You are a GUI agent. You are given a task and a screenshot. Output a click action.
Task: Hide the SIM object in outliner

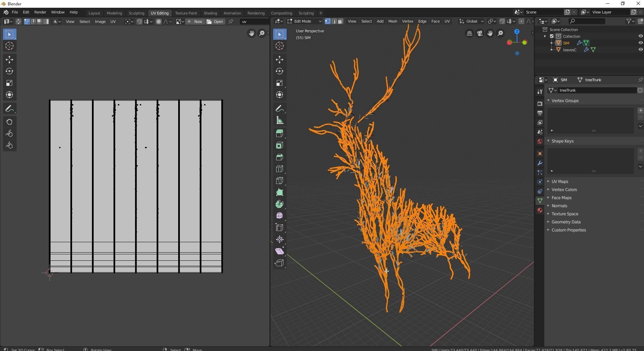[x=641, y=43]
